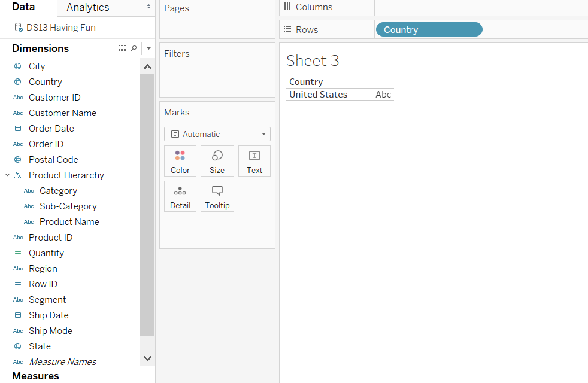
Task: Click the search icon in Dimensions header
Action: [134, 48]
